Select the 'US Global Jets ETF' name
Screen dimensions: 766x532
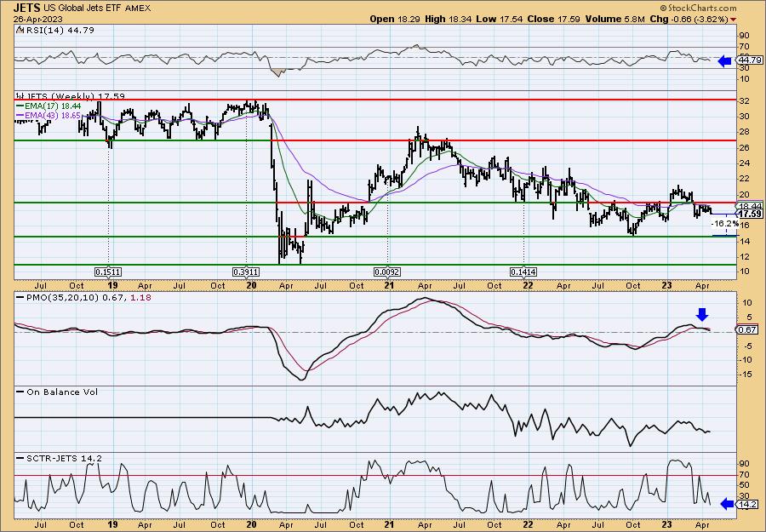point(82,9)
